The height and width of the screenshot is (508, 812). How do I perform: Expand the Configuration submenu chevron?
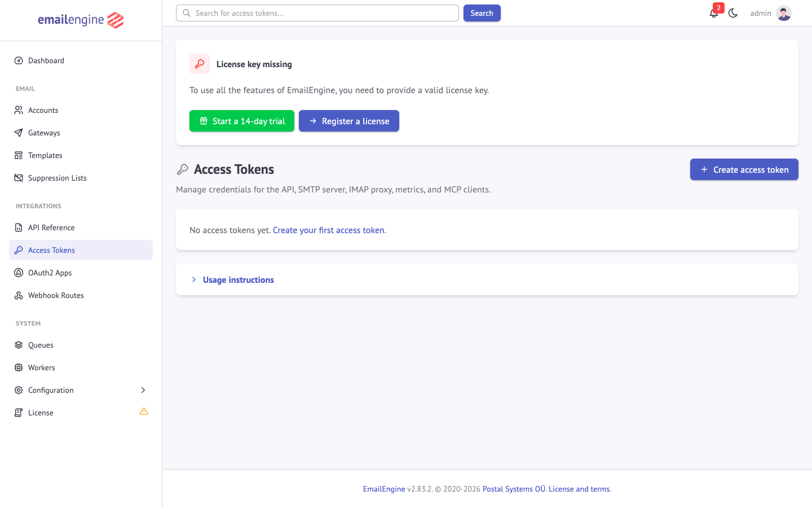pos(143,390)
